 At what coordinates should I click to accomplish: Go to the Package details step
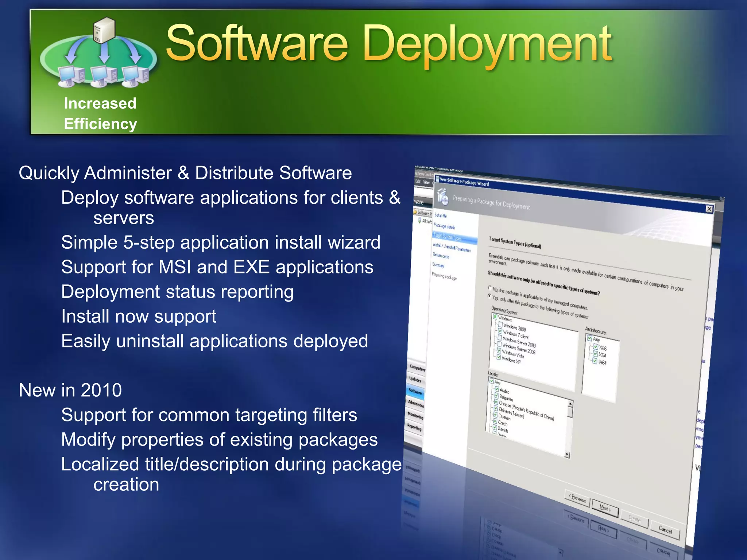tap(444, 226)
